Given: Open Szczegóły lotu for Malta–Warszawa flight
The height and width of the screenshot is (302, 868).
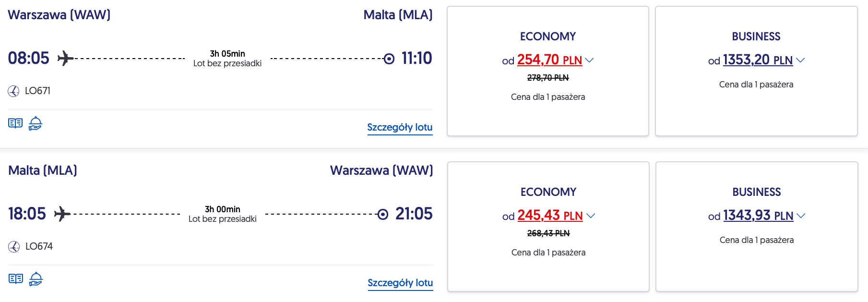Looking at the screenshot, I should click(400, 283).
